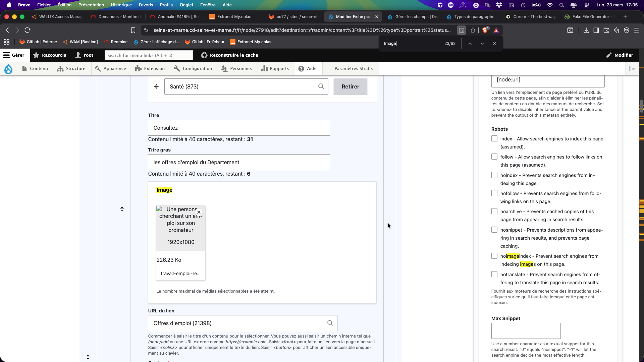
Task: Click the Retirer button
Action: 350,86
